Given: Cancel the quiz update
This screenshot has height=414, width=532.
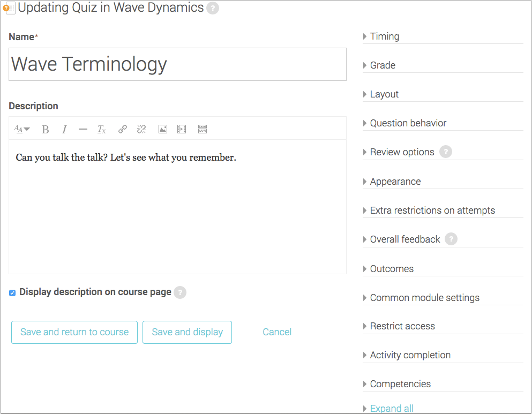Looking at the screenshot, I should click(277, 332).
